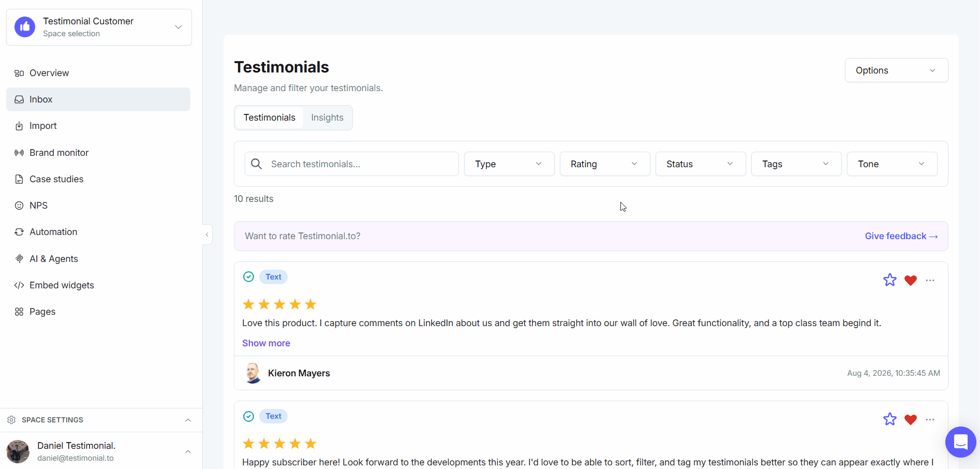Click the Space Settings gear icon

(x=11, y=420)
